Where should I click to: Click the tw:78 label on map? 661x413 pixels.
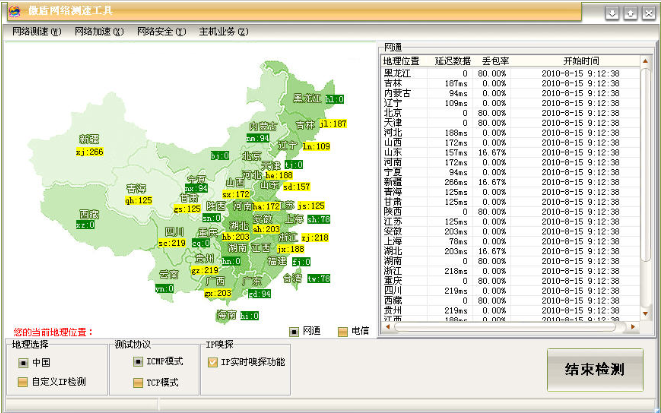319,279
